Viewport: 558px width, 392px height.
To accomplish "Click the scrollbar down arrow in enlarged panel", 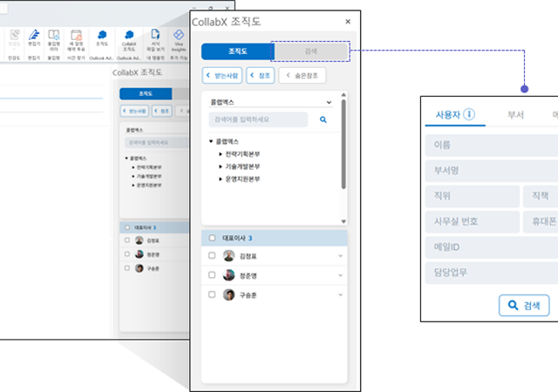I will tap(344, 221).
